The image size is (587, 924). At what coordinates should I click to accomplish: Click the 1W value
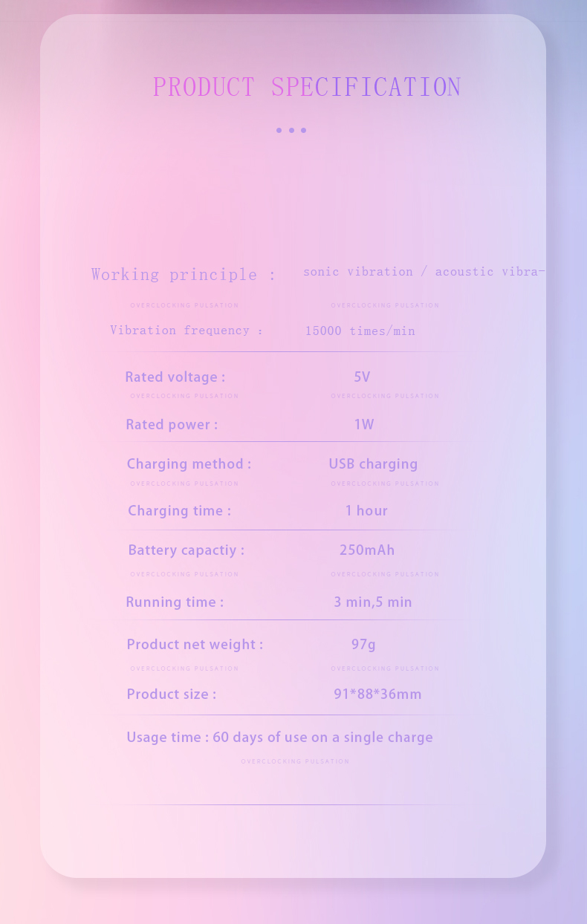pos(364,425)
